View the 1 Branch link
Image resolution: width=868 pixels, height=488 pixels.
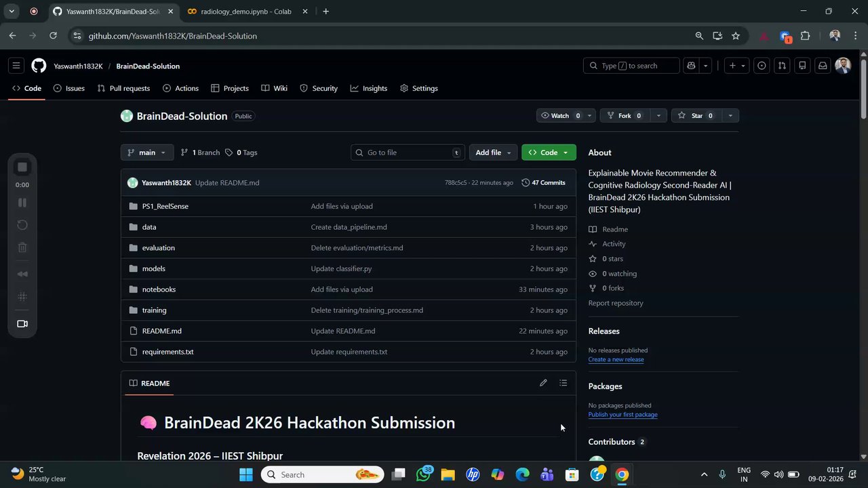tap(200, 152)
